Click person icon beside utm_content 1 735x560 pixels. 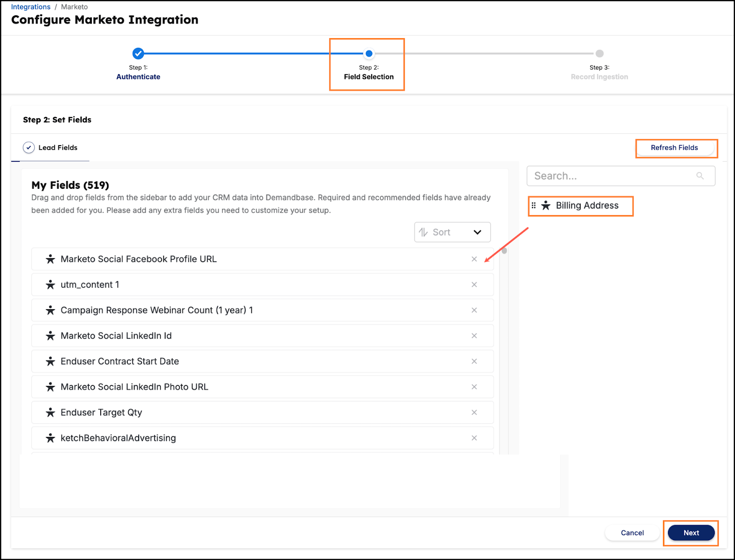51,285
